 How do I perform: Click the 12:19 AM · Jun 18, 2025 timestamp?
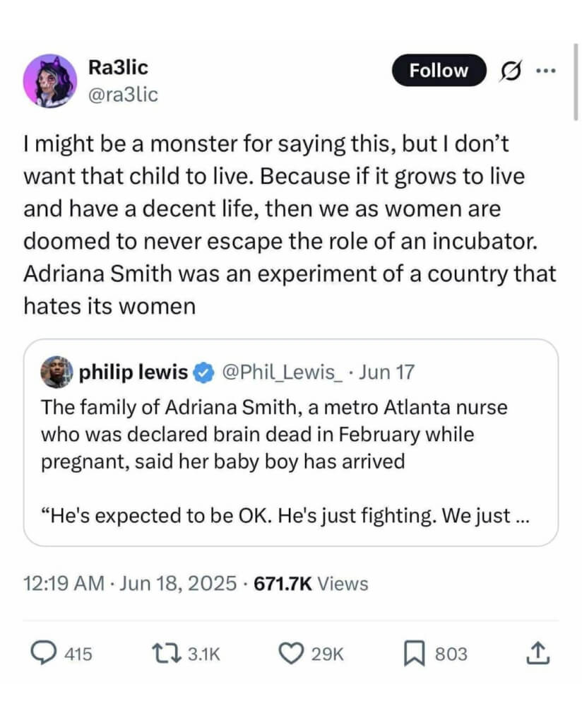pos(130,584)
